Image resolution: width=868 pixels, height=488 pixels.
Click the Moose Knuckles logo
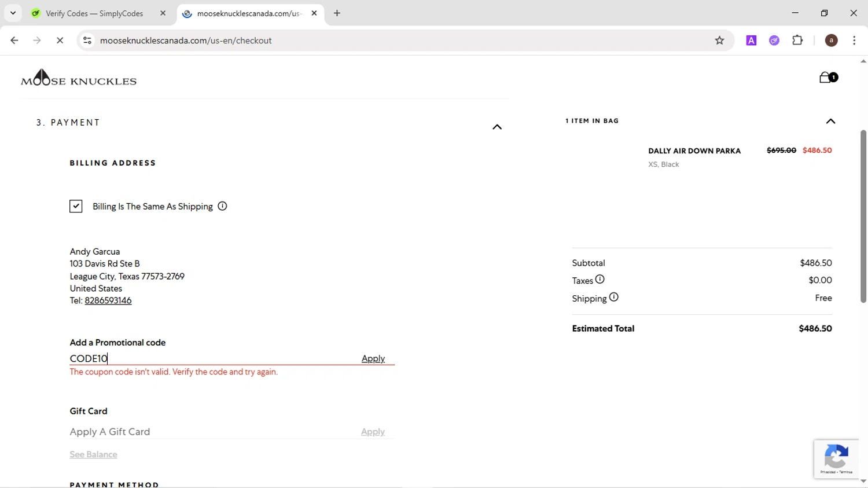[79, 78]
